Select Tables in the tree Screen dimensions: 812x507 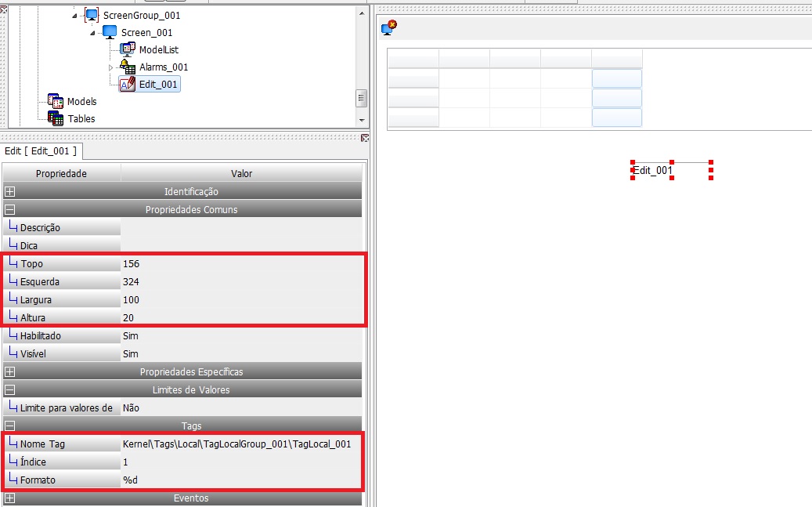click(x=81, y=118)
